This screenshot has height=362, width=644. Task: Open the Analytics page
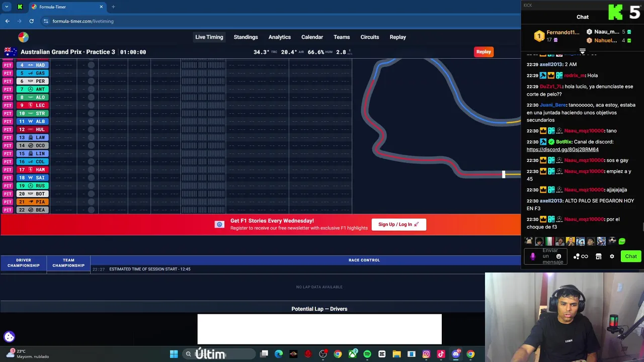(x=279, y=37)
